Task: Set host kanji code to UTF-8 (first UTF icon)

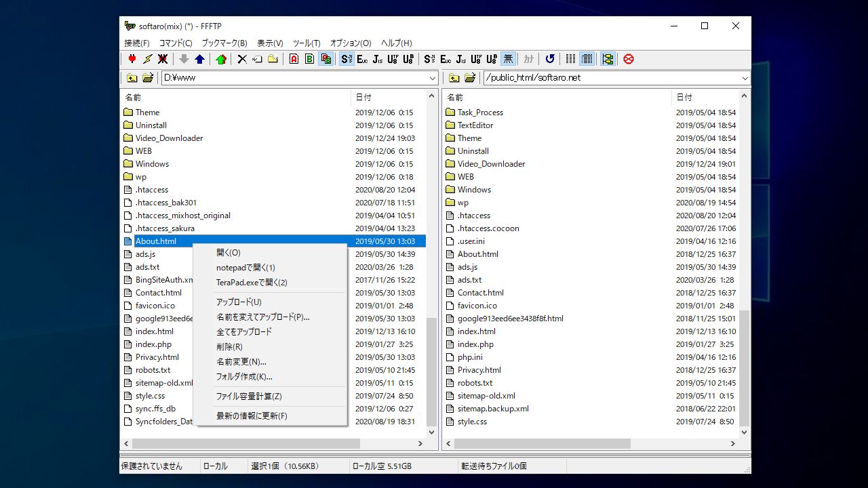Action: (x=393, y=59)
